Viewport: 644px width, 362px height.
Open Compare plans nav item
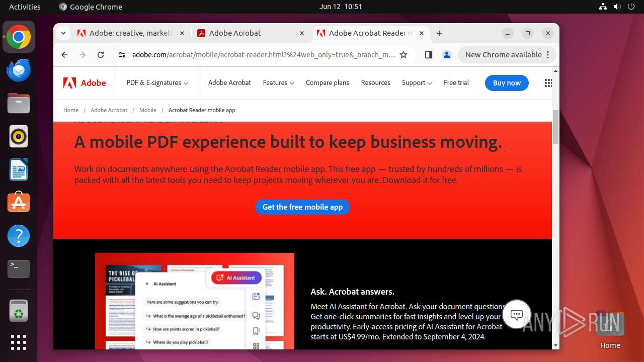coord(327,83)
